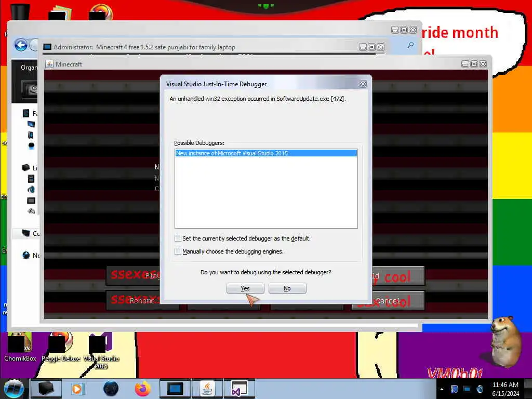This screenshot has width=532, height=399.
Task: Switch to Visual Studio debugger taskbar icon
Action: (x=239, y=389)
